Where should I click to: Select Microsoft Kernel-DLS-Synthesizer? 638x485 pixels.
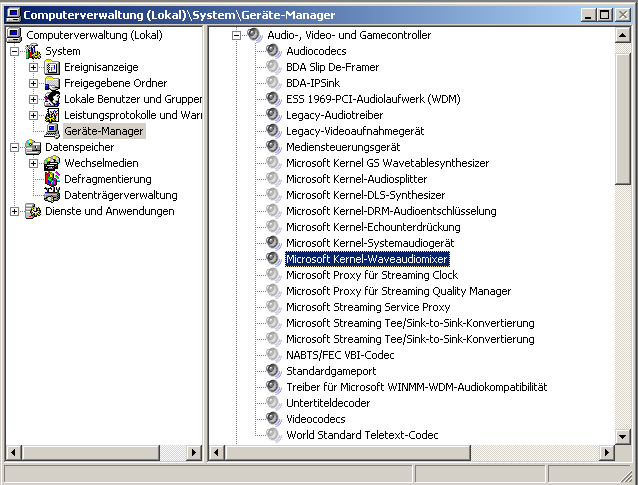click(365, 195)
